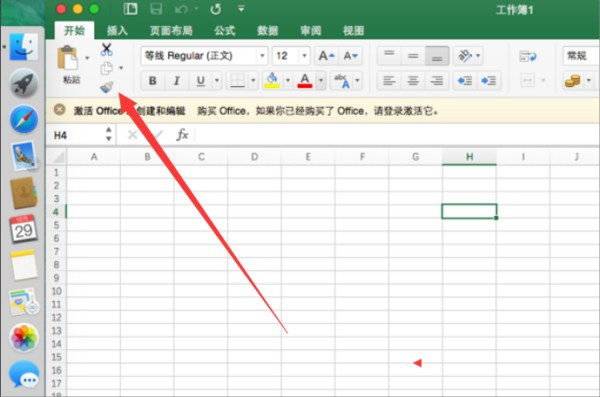This screenshot has height=397, width=600.
Task: Apply yellow fill color bucket
Action: coord(272,80)
